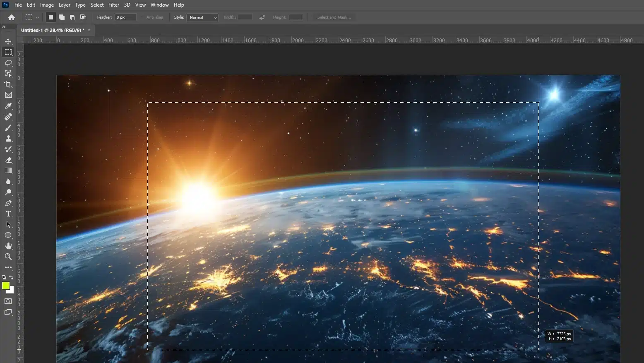Open the Select menu
This screenshot has width=644, height=363.
tap(97, 5)
